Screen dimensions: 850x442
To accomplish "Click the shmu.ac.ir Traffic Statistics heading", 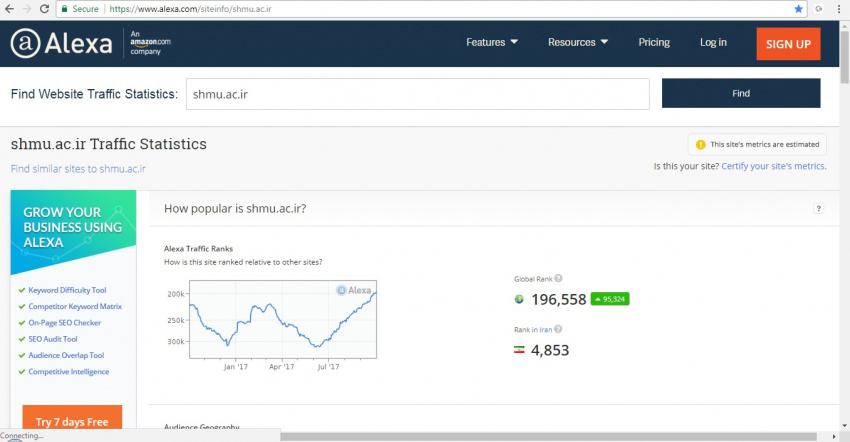I will pos(109,144).
